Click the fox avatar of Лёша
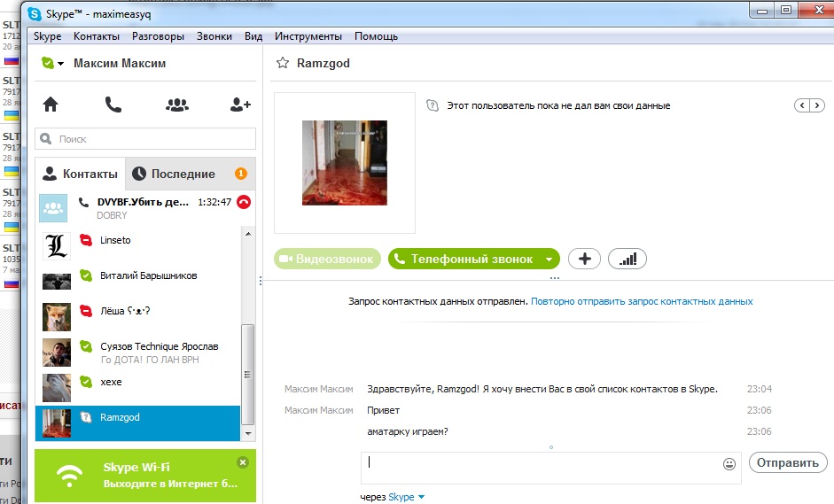 click(57, 317)
